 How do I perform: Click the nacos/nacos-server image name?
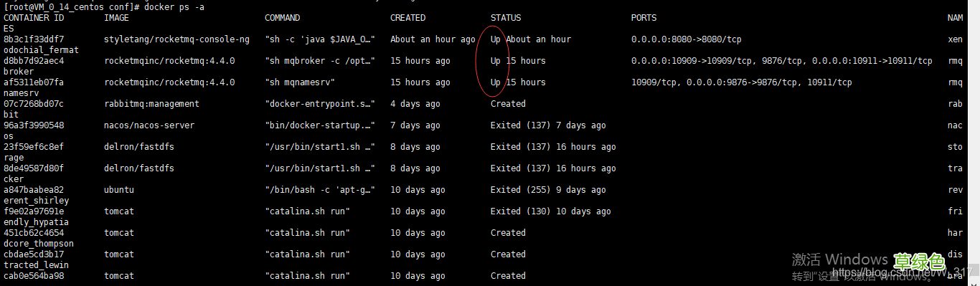pyautogui.click(x=149, y=125)
